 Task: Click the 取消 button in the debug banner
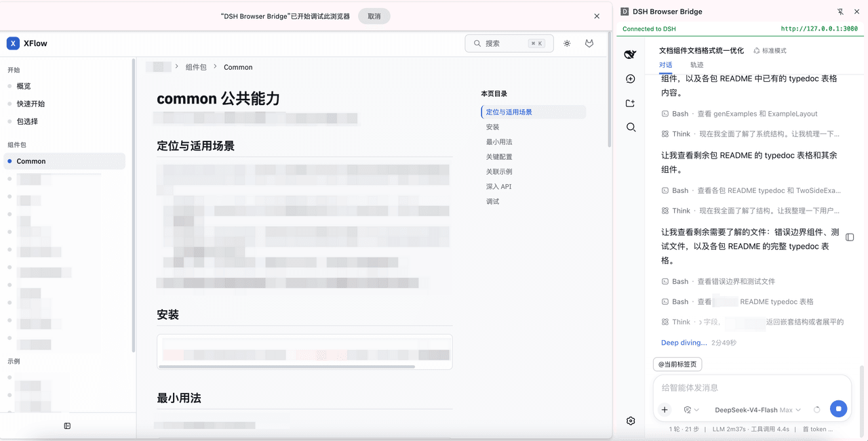[x=374, y=16]
